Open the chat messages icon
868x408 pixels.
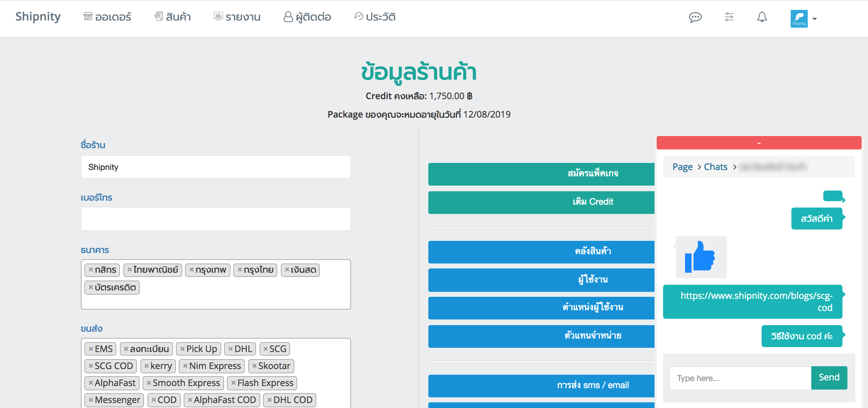[x=695, y=17]
